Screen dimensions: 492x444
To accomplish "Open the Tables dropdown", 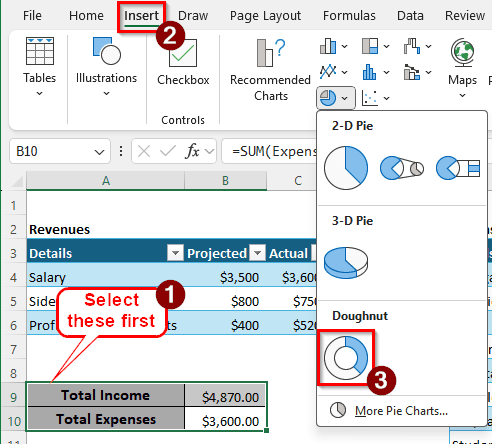I will point(39,67).
